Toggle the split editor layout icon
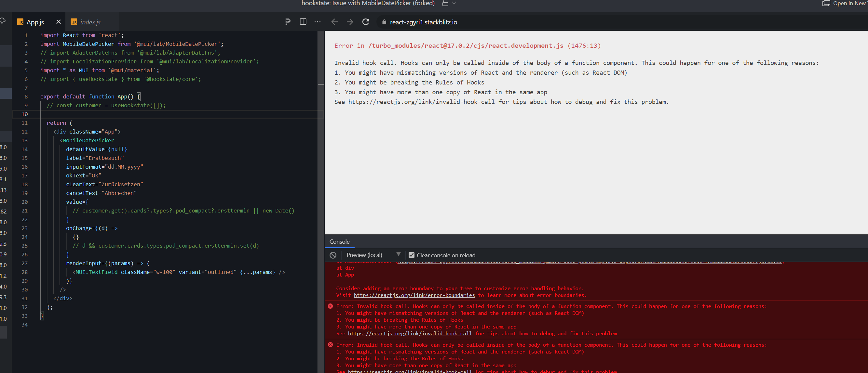 tap(303, 21)
